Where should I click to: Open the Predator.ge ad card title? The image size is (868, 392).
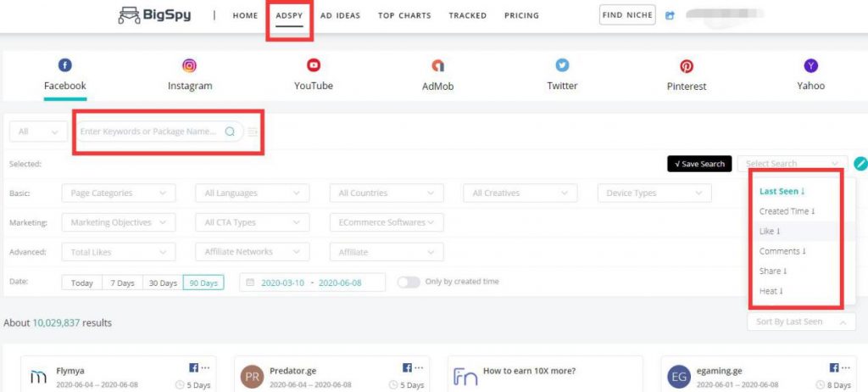[x=292, y=371]
